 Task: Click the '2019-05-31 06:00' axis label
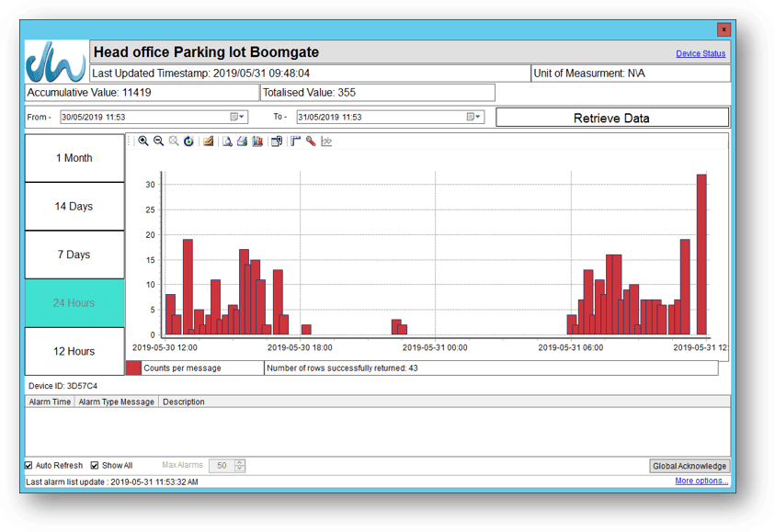click(x=570, y=347)
